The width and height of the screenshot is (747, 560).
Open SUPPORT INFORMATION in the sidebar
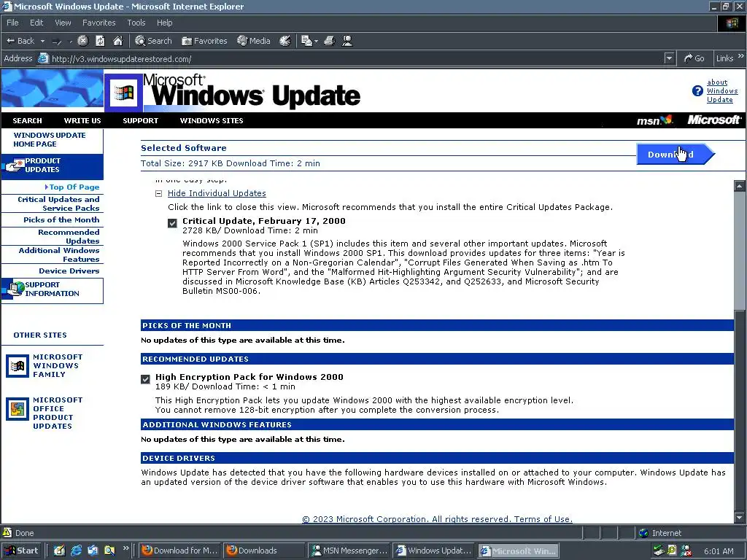[52, 289]
